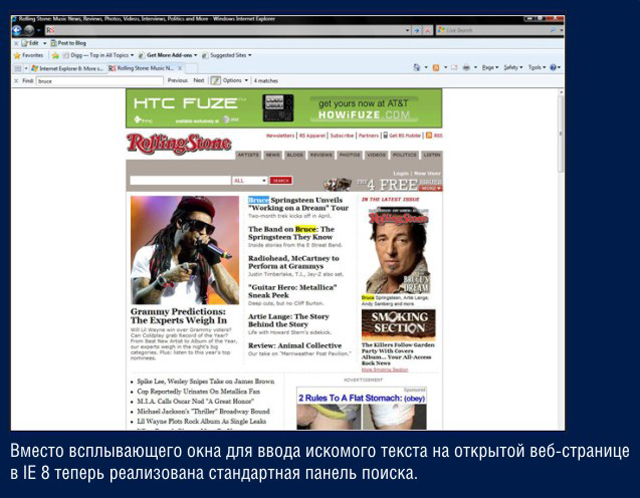Viewport: 640px width, 498px height.
Task: Open the POLITICS navigation tab
Action: point(404,155)
